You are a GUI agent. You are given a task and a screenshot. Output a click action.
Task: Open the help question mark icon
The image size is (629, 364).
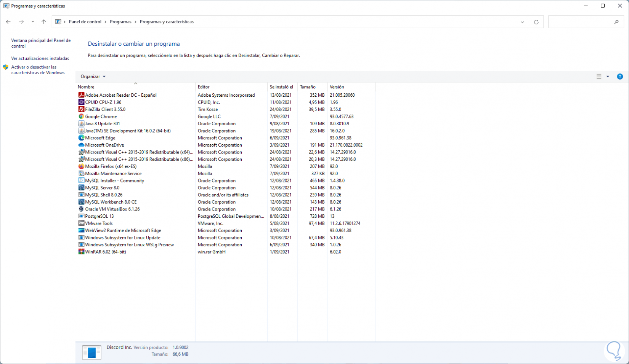pyautogui.click(x=620, y=77)
